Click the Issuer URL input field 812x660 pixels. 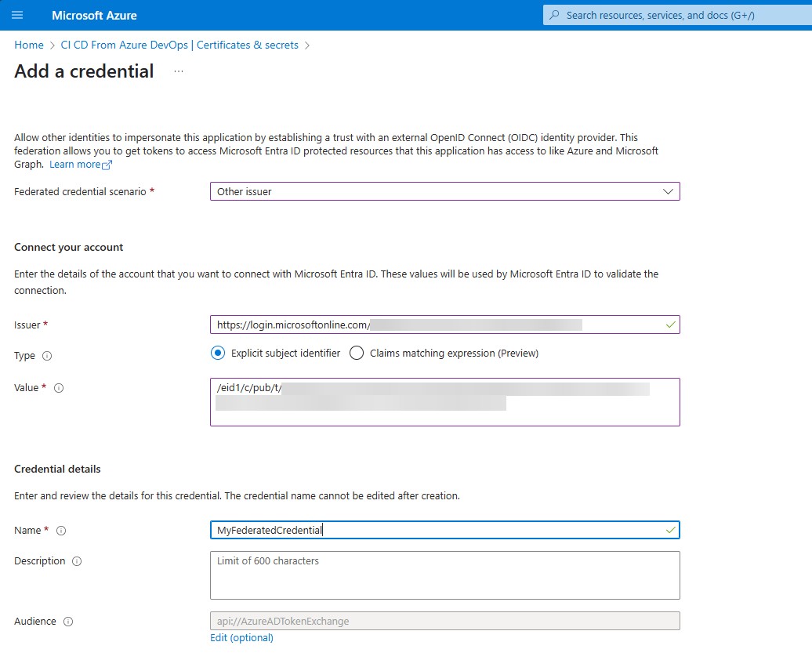(445, 325)
